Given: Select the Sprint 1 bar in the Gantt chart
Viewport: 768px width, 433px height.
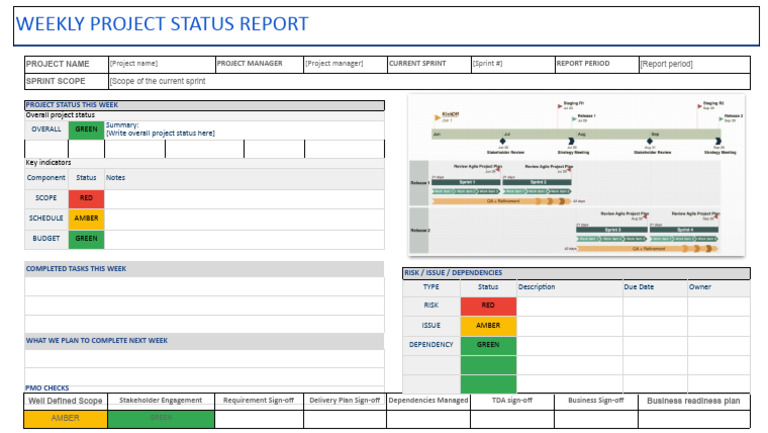Looking at the screenshot, I should click(x=467, y=182).
